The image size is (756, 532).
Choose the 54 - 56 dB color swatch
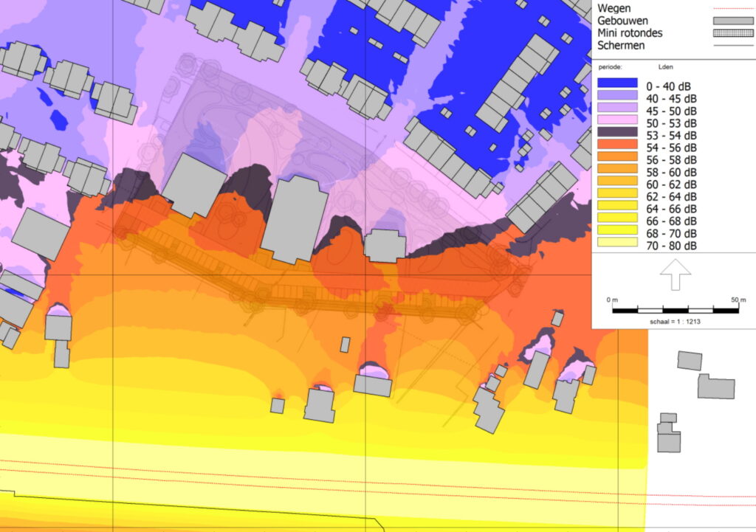point(618,144)
